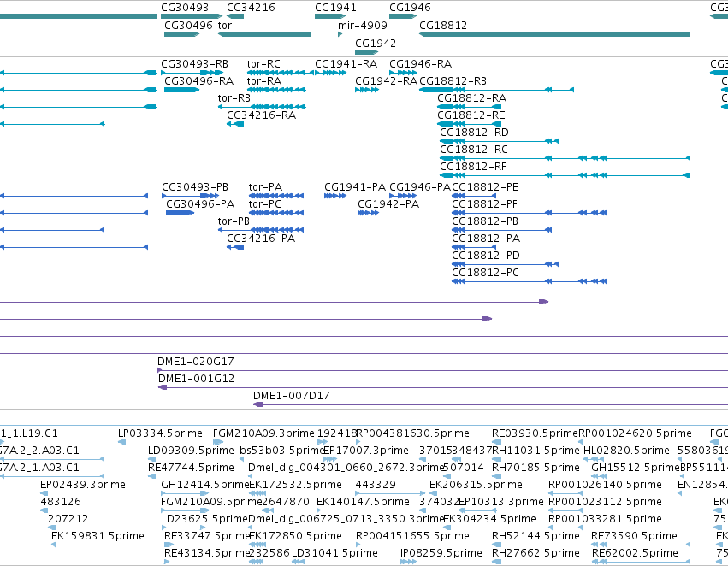Select the RE03930.5prime EST label
728x566 pixels.
click(x=535, y=433)
